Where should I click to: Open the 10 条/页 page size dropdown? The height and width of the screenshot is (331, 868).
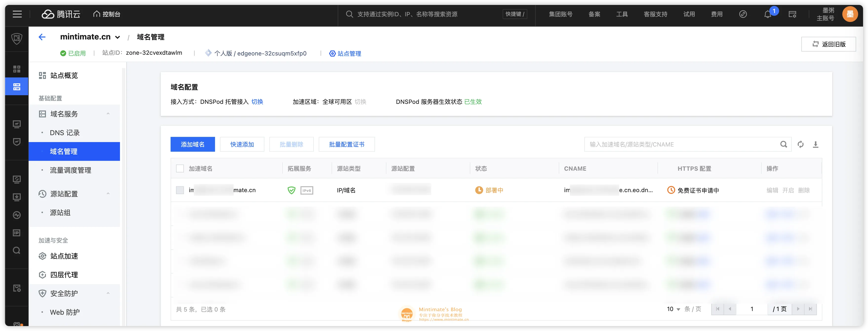click(x=673, y=309)
